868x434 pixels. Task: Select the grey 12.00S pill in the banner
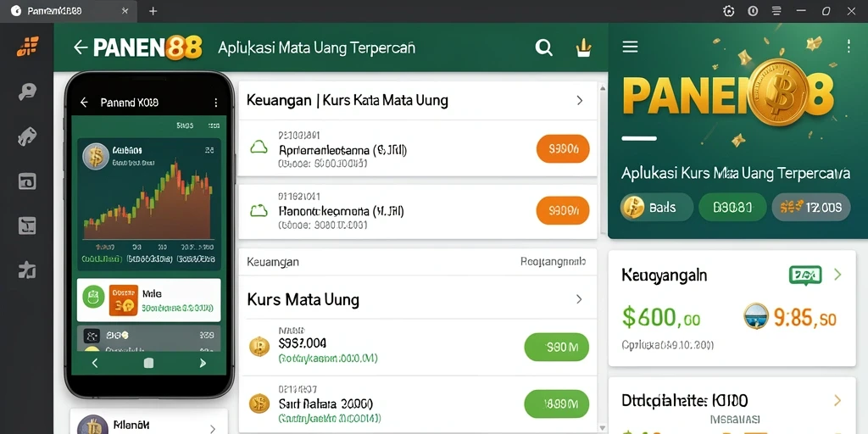point(811,208)
